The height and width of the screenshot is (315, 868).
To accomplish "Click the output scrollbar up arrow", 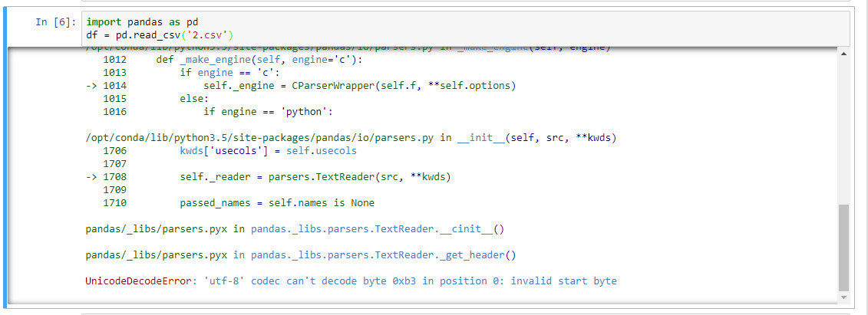I will pos(844,54).
